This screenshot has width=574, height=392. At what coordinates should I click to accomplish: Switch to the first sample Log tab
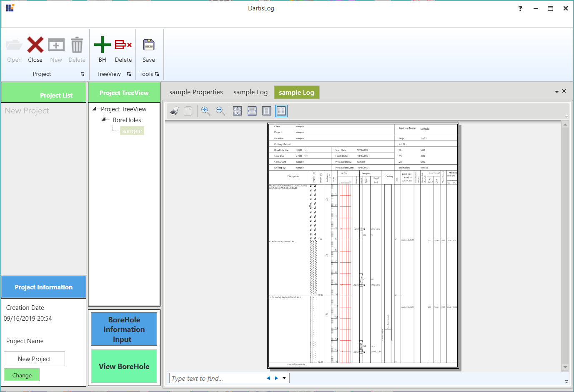[251, 92]
